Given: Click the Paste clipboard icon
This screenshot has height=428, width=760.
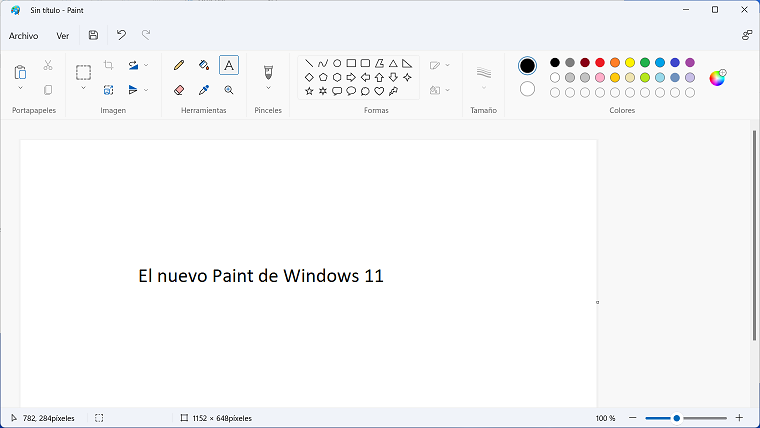Looking at the screenshot, I should coord(20,72).
